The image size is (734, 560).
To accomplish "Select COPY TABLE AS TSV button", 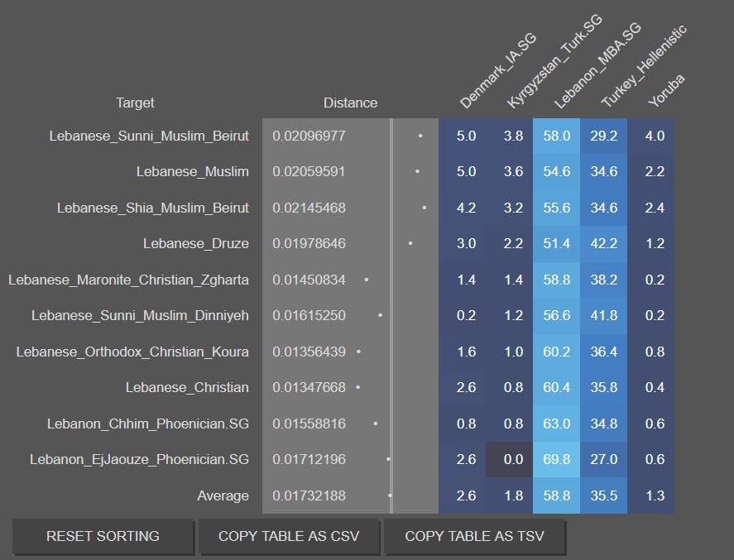I will point(475,536).
